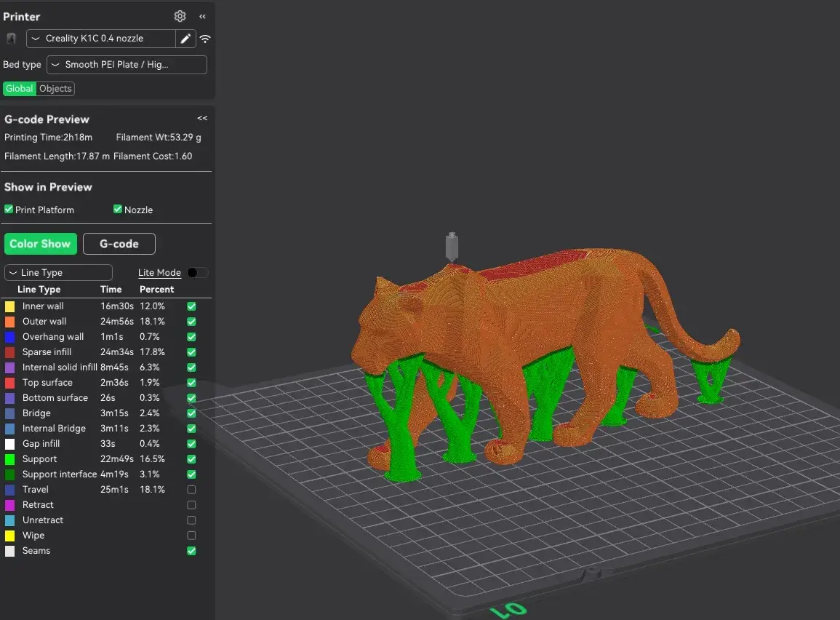Screen dimensions: 840x620
Task: Collapse the Printer panel with the double-chevron
Action: point(202,16)
